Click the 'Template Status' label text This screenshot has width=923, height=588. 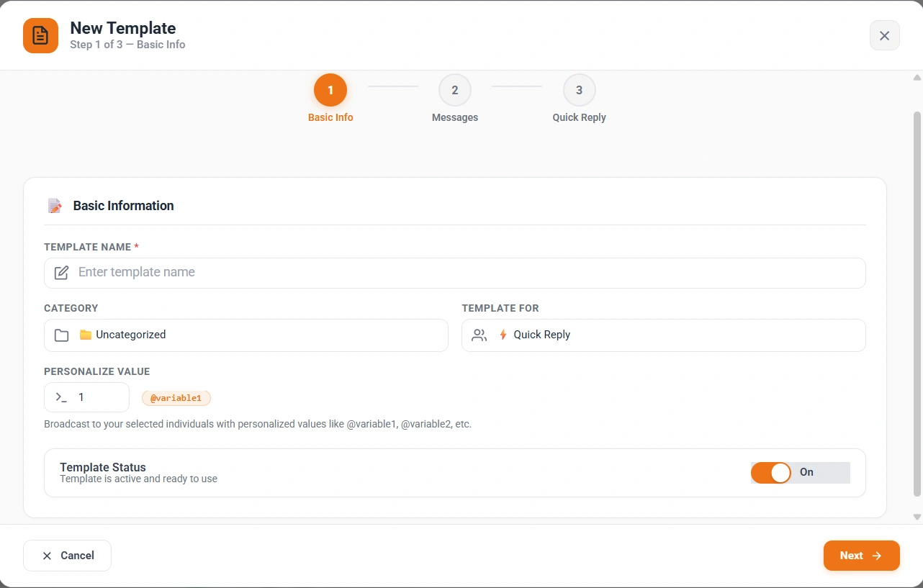tap(103, 467)
